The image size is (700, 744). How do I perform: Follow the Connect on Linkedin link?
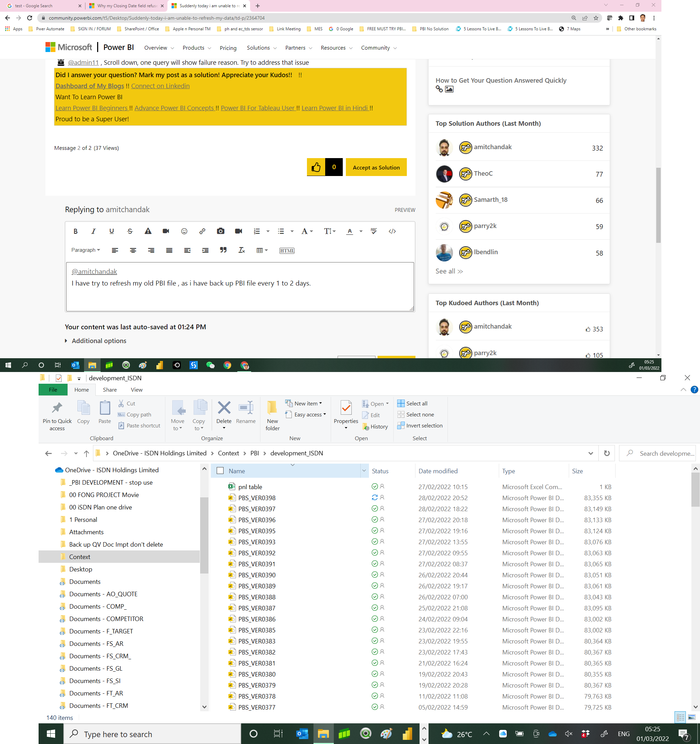pyautogui.click(x=160, y=86)
